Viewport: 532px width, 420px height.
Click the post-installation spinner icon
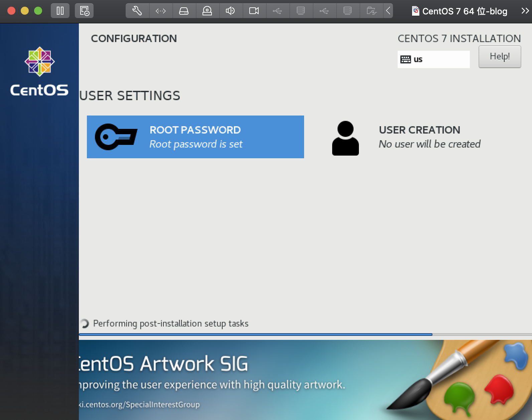point(84,324)
